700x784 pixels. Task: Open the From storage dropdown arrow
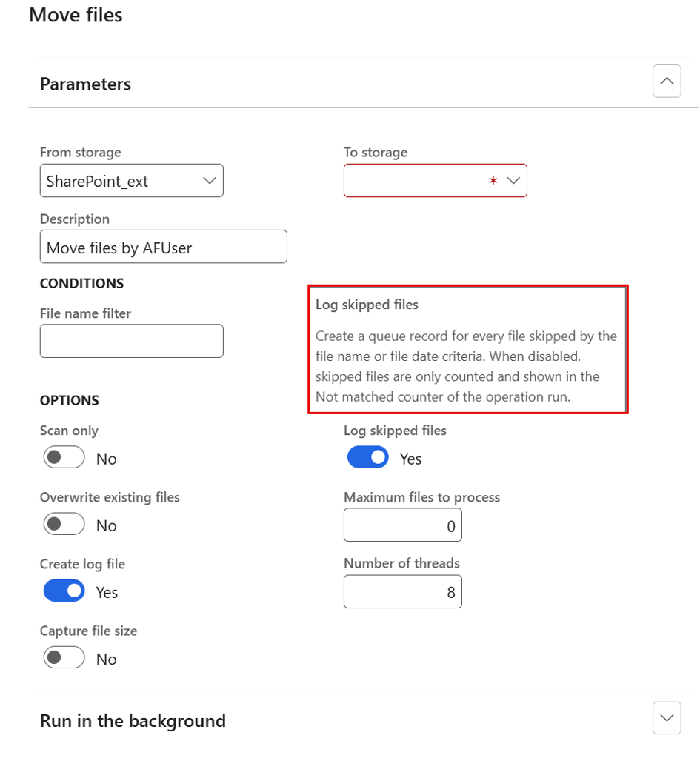coord(210,181)
